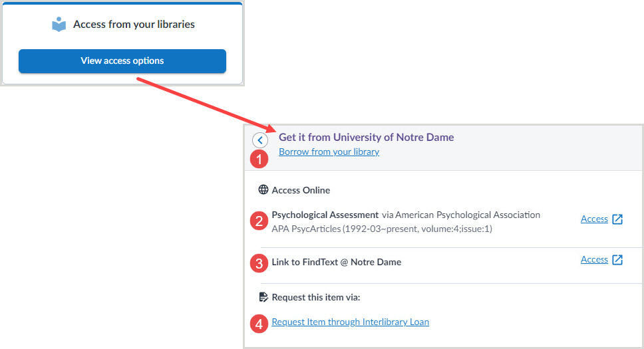Click the Get it from University of Notre Dame heading
Screen dimensions: 644x349
(366, 137)
